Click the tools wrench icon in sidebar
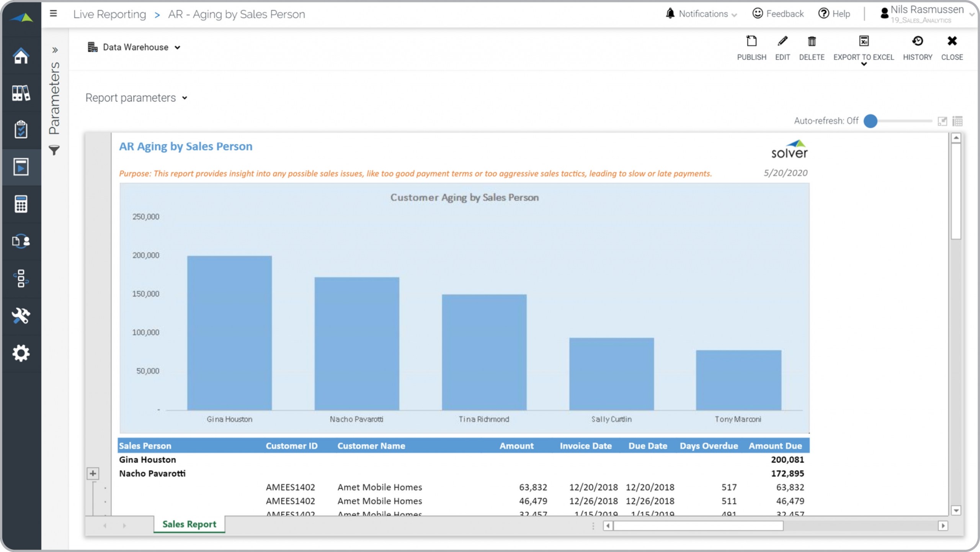Screen dimensions: 980x552 click(x=21, y=316)
